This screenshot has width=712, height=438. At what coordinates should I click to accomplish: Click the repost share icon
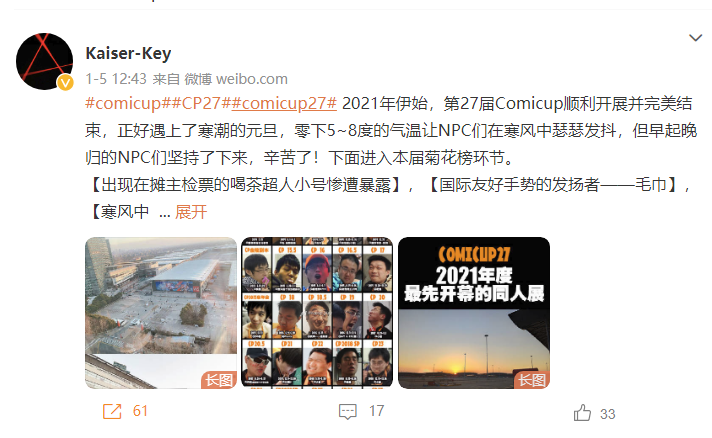[x=112, y=411]
